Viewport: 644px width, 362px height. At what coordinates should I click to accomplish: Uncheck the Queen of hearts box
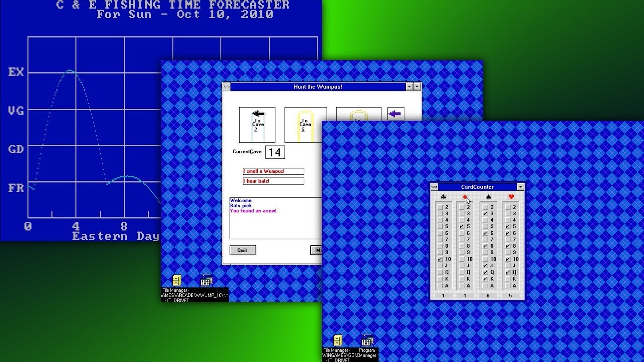(x=508, y=273)
